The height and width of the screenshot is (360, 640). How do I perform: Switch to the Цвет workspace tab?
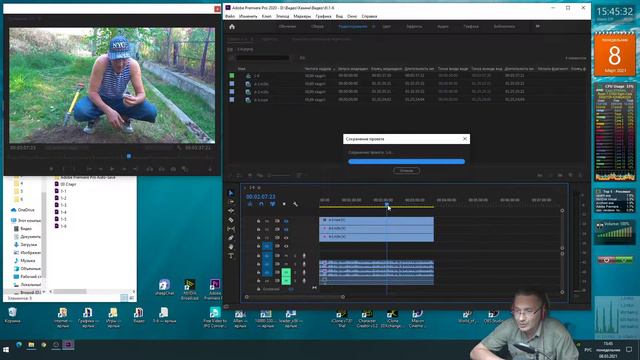click(x=386, y=27)
